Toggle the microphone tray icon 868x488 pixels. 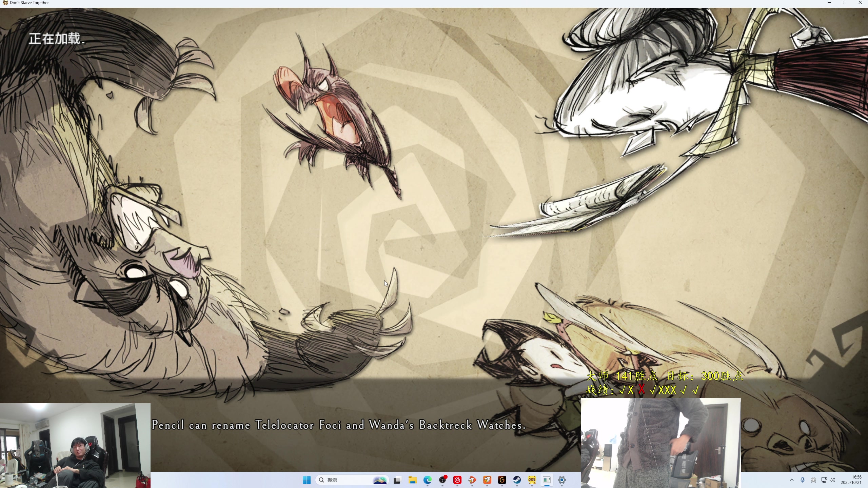tap(803, 480)
